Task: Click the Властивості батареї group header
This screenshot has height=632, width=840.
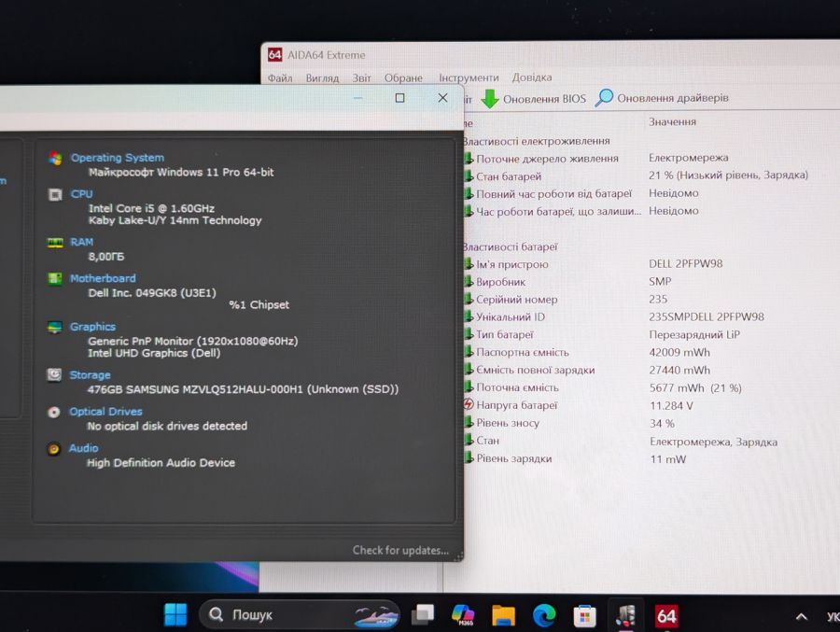Action: (x=510, y=246)
